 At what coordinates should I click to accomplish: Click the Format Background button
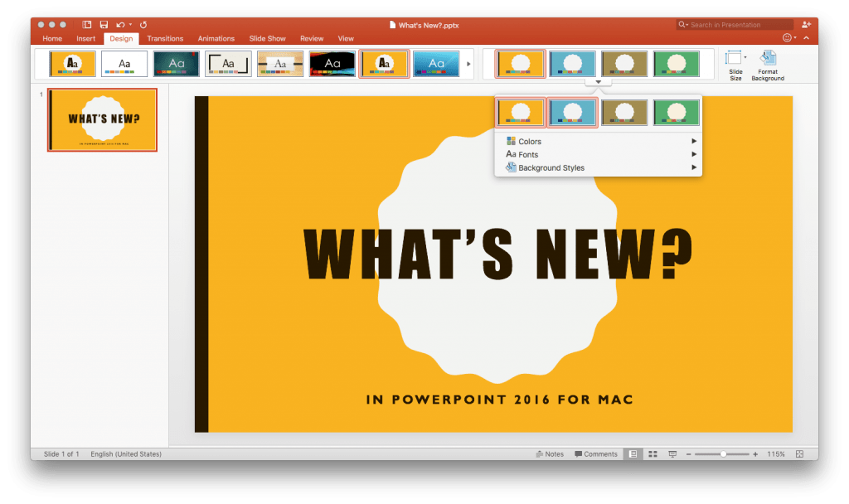pyautogui.click(x=768, y=65)
